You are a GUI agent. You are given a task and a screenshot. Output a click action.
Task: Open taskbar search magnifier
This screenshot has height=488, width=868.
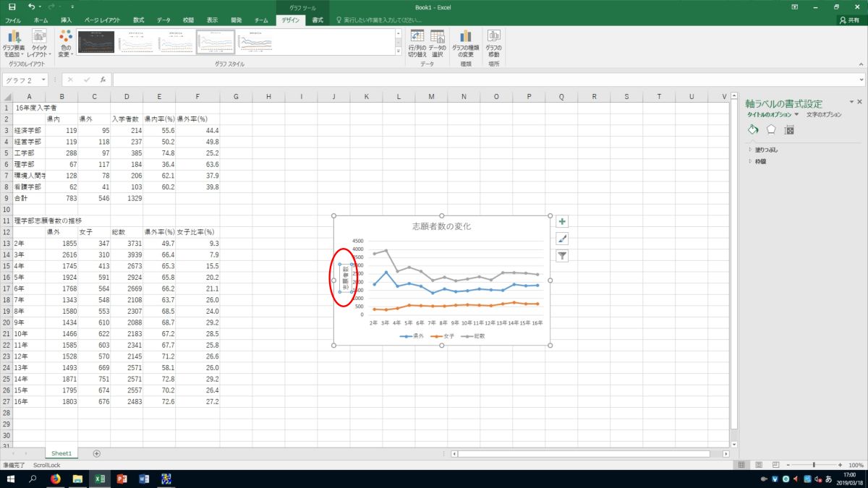tap(33, 479)
